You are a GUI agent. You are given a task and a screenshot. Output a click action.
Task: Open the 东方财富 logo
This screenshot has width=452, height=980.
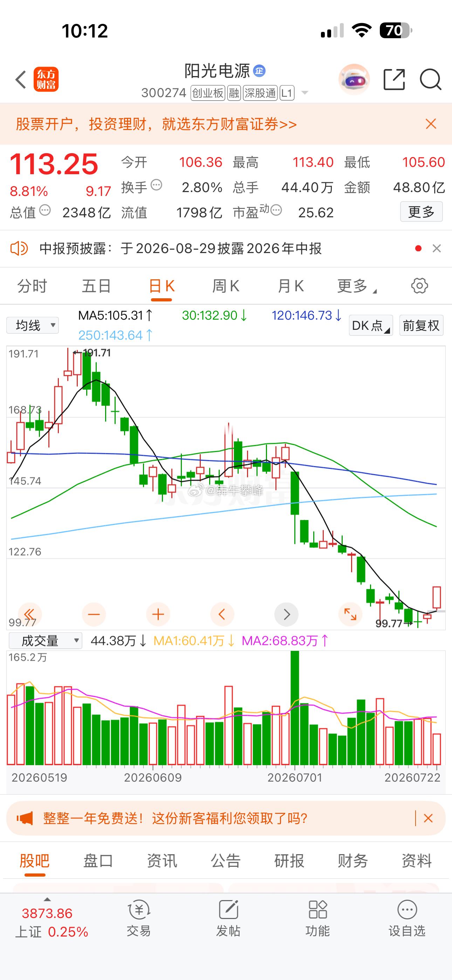(46, 80)
